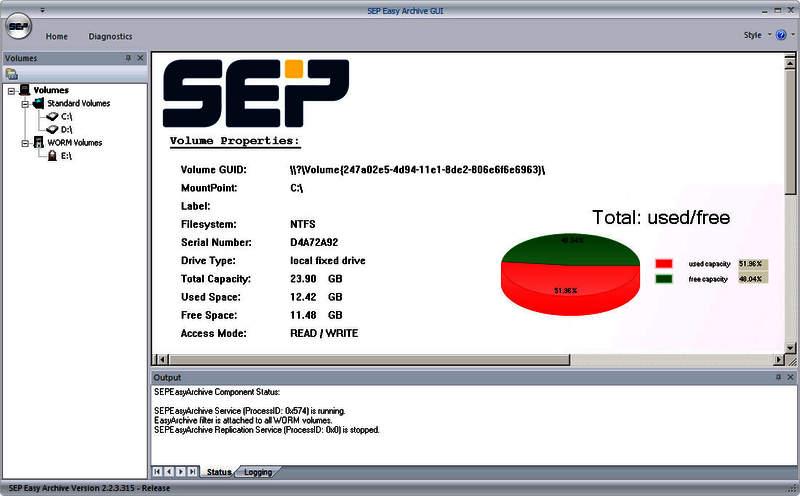
Task: Click the vertical scrollbar up arrow
Action: pos(790,64)
